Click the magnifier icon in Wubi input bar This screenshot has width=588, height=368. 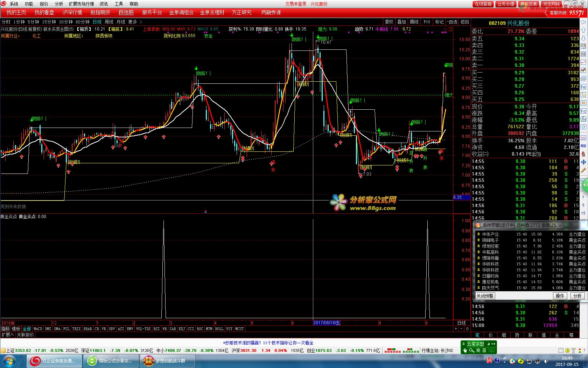tap(472, 350)
